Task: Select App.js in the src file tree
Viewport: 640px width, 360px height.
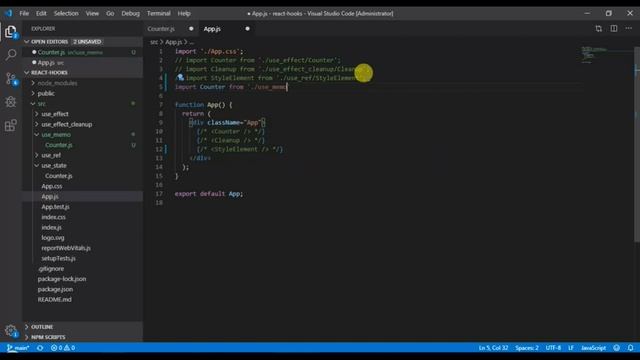Action: [x=50, y=196]
